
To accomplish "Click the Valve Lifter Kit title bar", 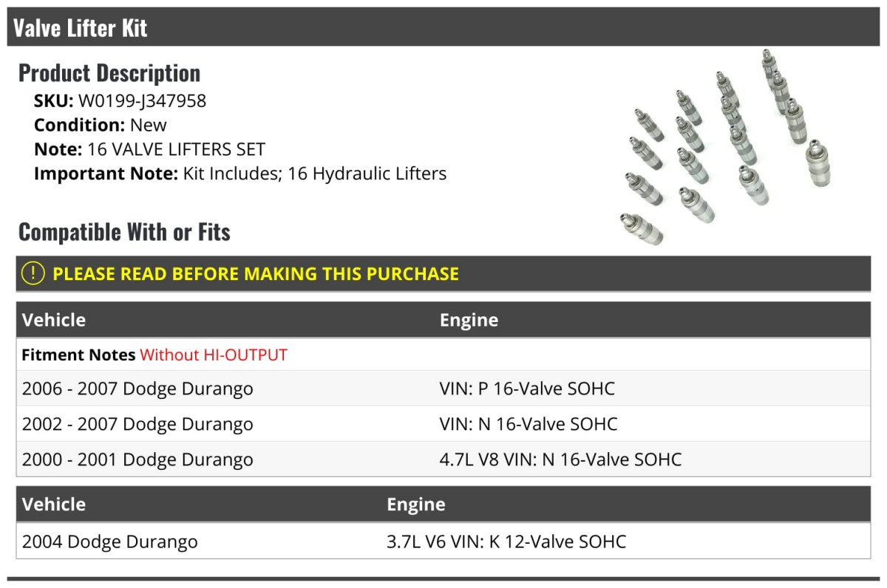I will click(x=80, y=28).
